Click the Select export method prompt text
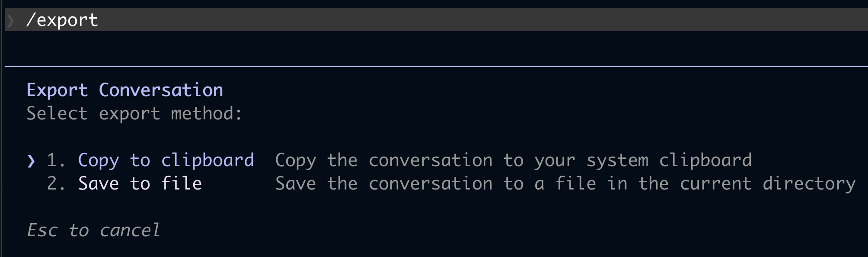The image size is (868, 257). click(x=134, y=114)
